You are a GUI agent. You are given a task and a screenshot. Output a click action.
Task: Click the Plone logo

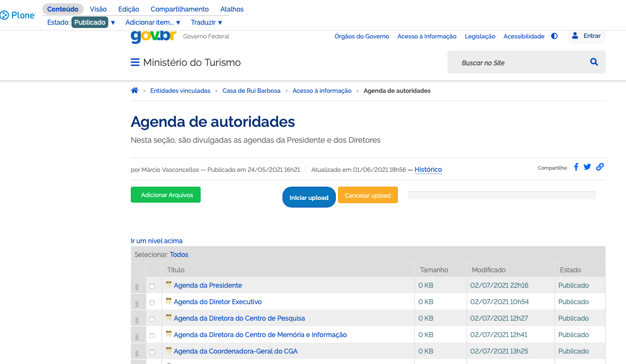[x=18, y=15]
